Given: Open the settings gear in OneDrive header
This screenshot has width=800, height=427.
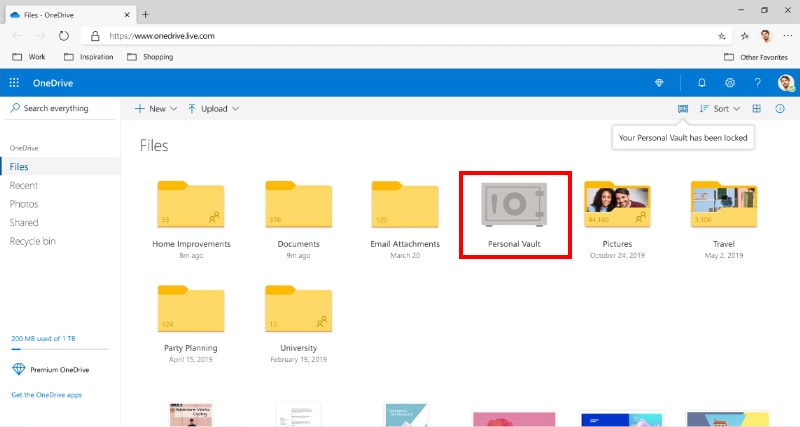Looking at the screenshot, I should 730,83.
